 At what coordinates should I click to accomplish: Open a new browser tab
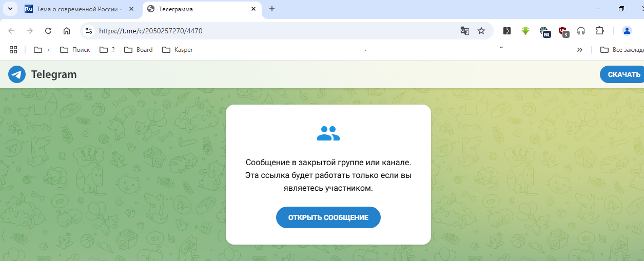click(x=272, y=9)
